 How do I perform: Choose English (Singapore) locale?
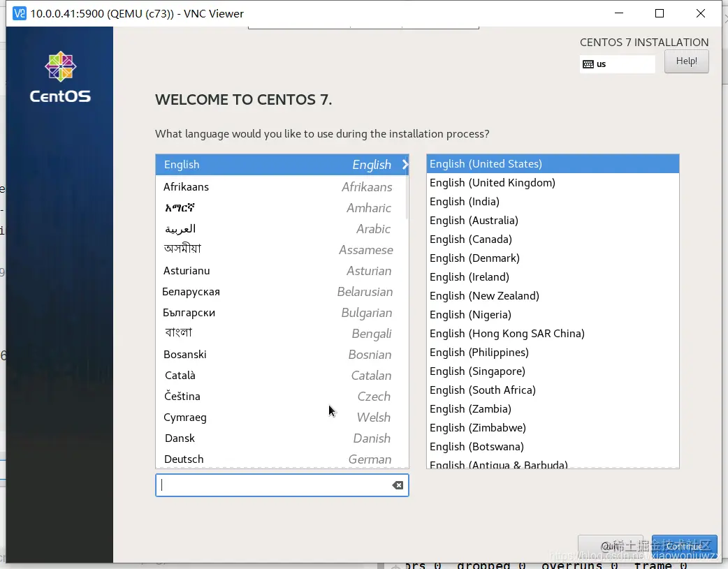click(553, 371)
